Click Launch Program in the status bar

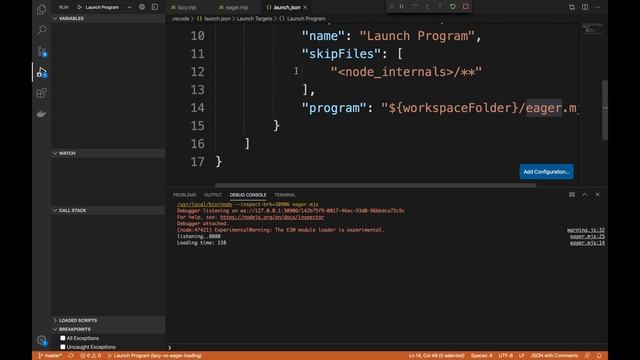point(155,356)
